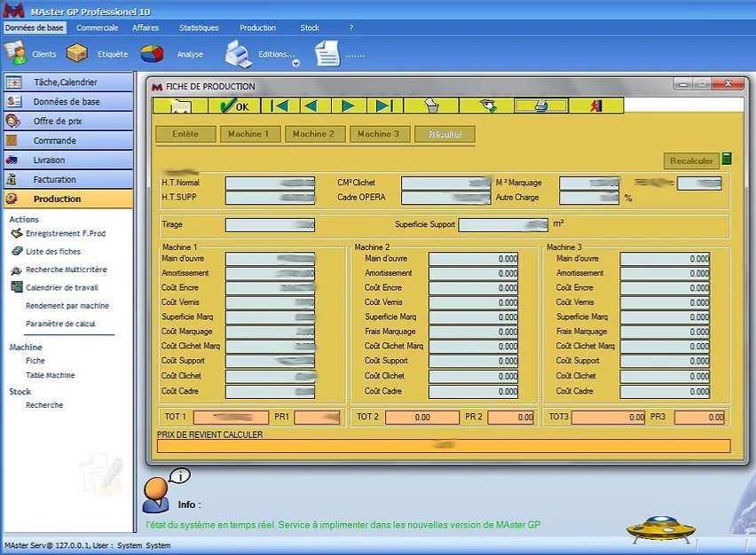Go to the previous record arrow
The image size is (756, 555).
click(311, 106)
